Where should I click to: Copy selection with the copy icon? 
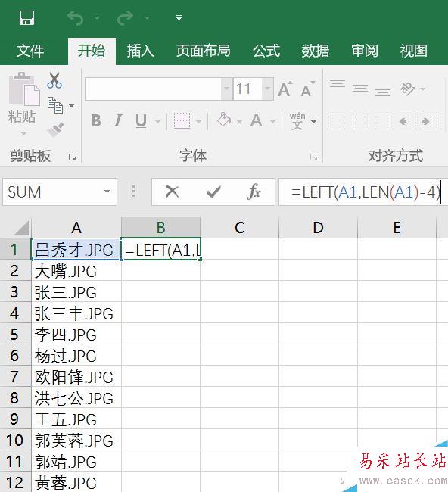pos(55,105)
